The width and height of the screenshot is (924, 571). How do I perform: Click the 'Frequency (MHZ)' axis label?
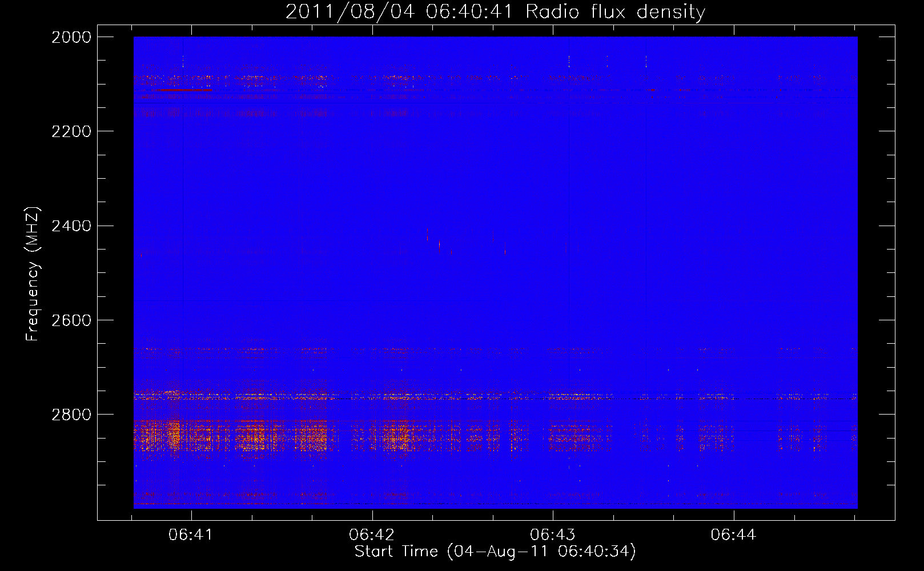click(x=33, y=274)
